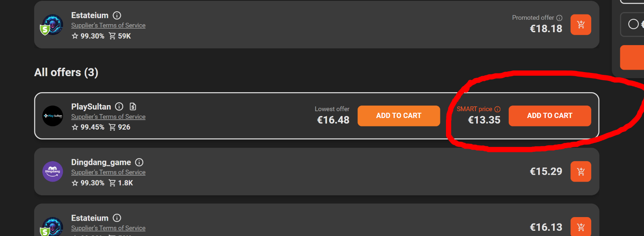Add Dingdang_game €15.29 offer to cart
This screenshot has height=236, width=644.
tap(580, 172)
